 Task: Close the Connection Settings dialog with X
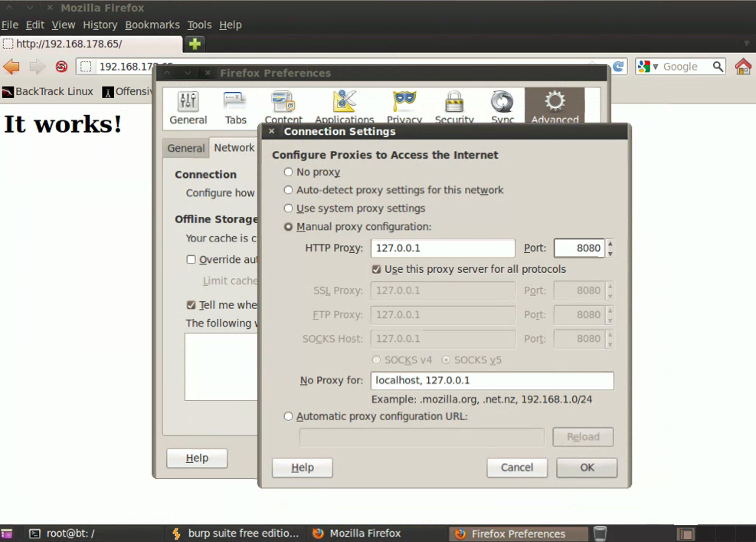coord(271,131)
